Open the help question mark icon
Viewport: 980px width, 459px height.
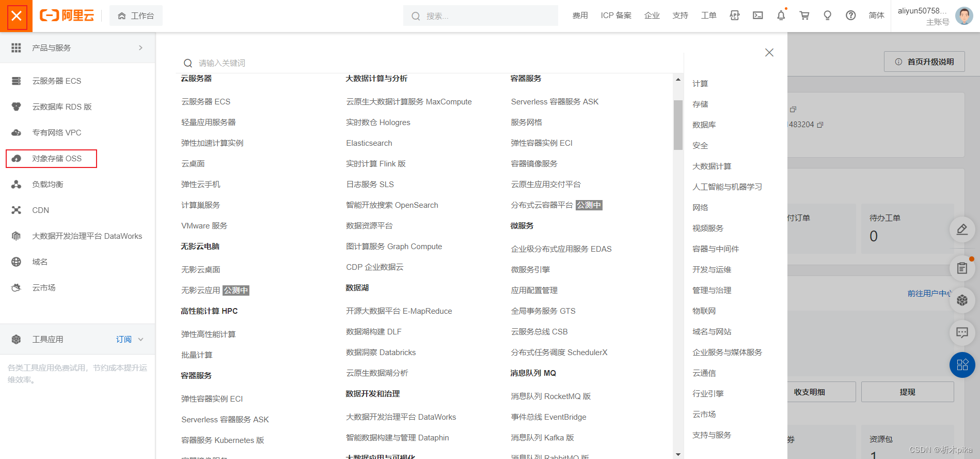tap(850, 16)
